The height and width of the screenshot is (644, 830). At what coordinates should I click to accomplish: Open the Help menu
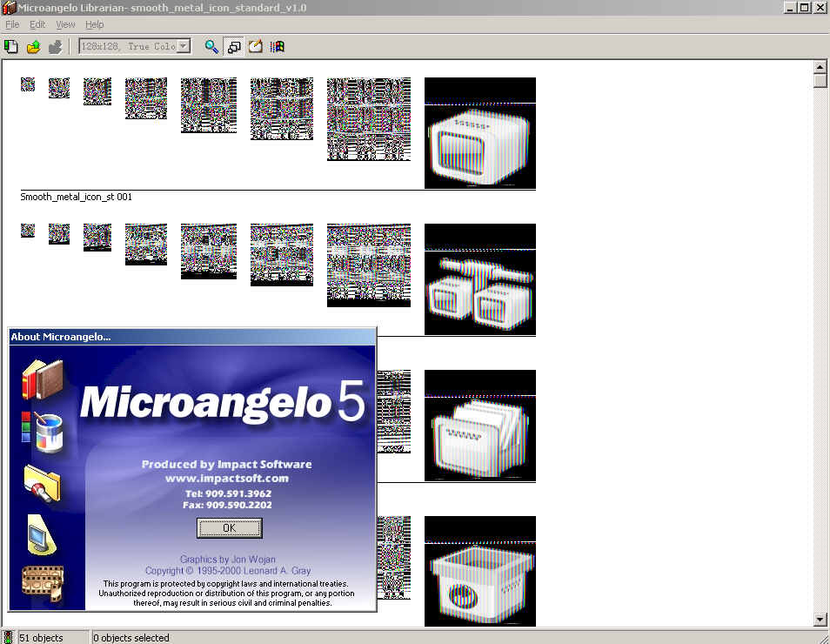pyautogui.click(x=94, y=24)
